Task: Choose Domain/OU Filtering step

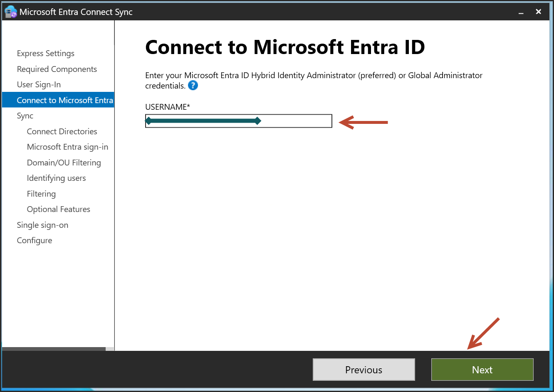Action: [64, 163]
